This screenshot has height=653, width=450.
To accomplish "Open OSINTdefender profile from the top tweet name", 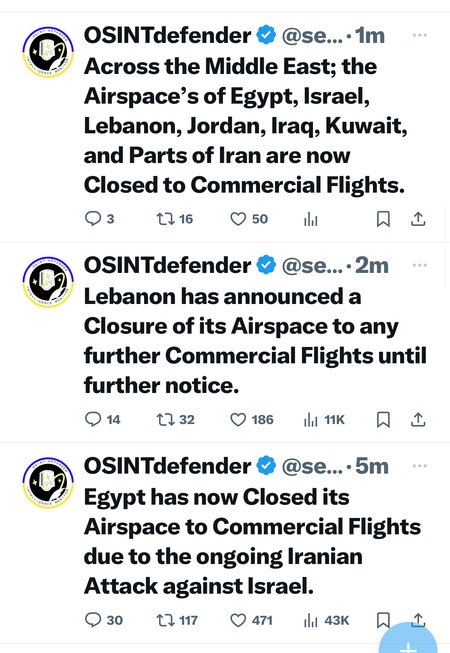I will [x=167, y=35].
